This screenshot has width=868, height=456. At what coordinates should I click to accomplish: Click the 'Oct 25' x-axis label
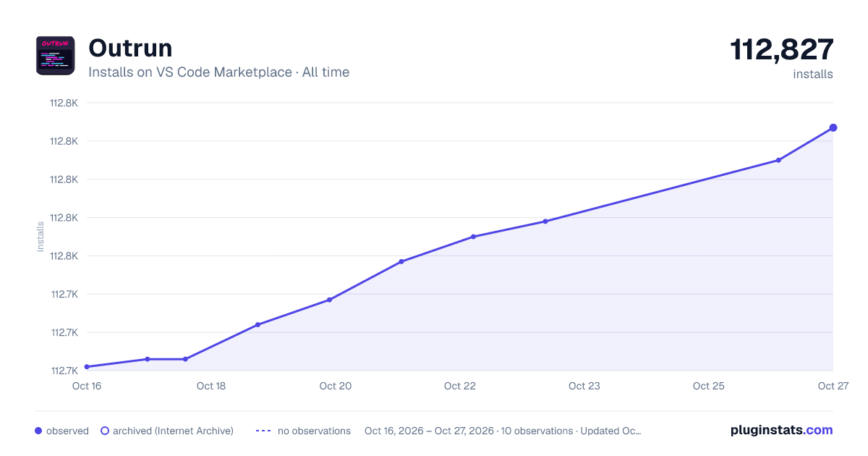coord(709,386)
